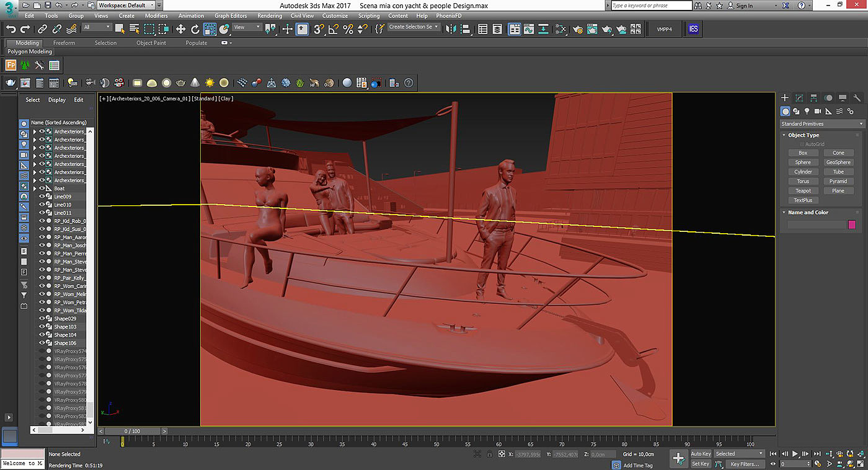Image resolution: width=868 pixels, height=470 pixels.
Task: Click the pink object color swatch
Action: (x=852, y=224)
